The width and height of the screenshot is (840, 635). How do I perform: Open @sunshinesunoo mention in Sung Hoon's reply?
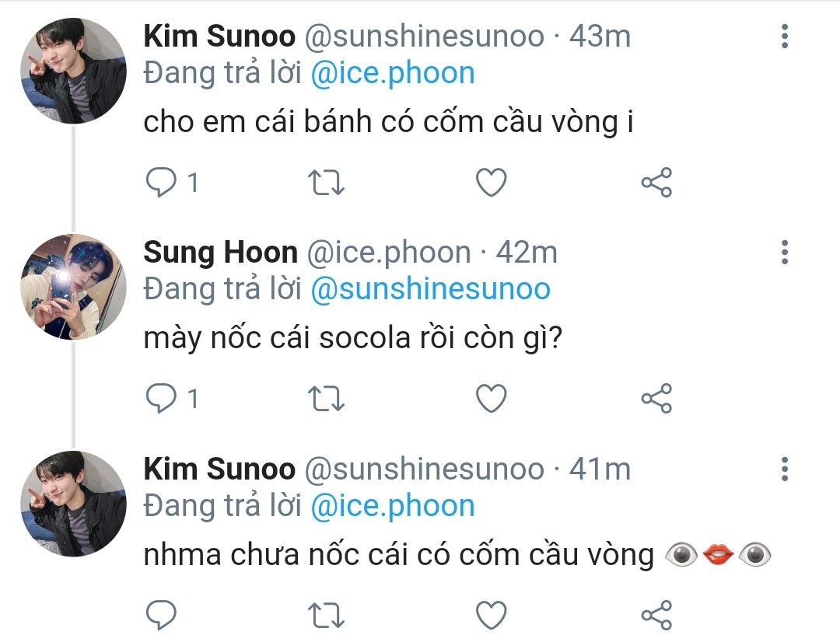point(429,289)
